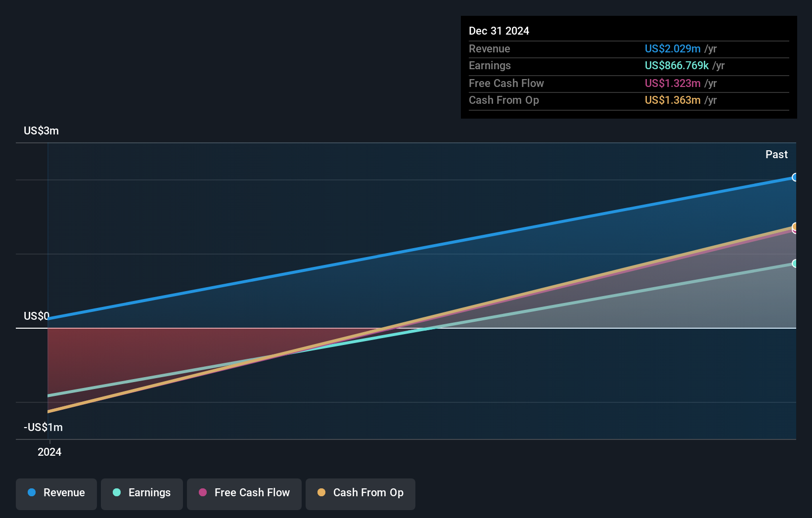The image size is (812, 518).
Task: Click the orange Cash From Op legend dot
Action: tap(321, 492)
